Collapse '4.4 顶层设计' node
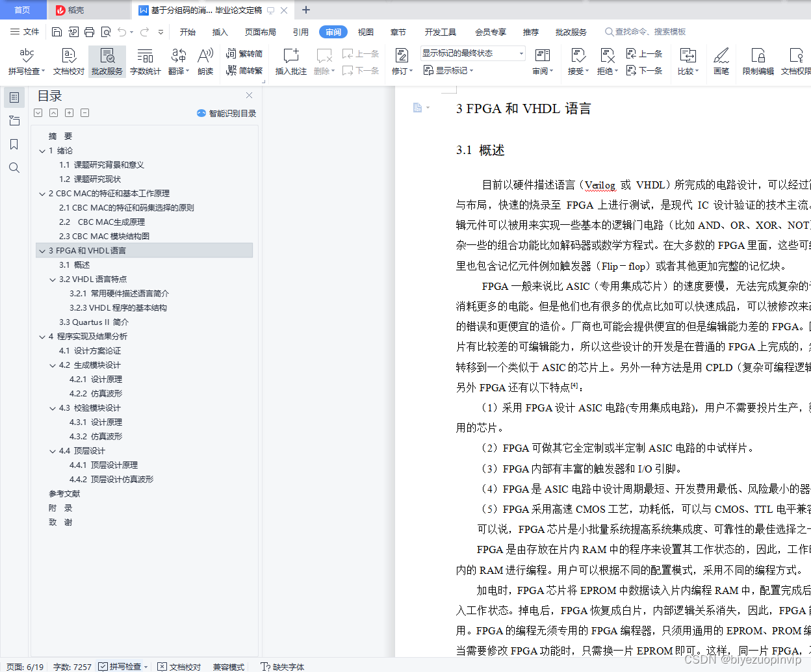 (53, 451)
